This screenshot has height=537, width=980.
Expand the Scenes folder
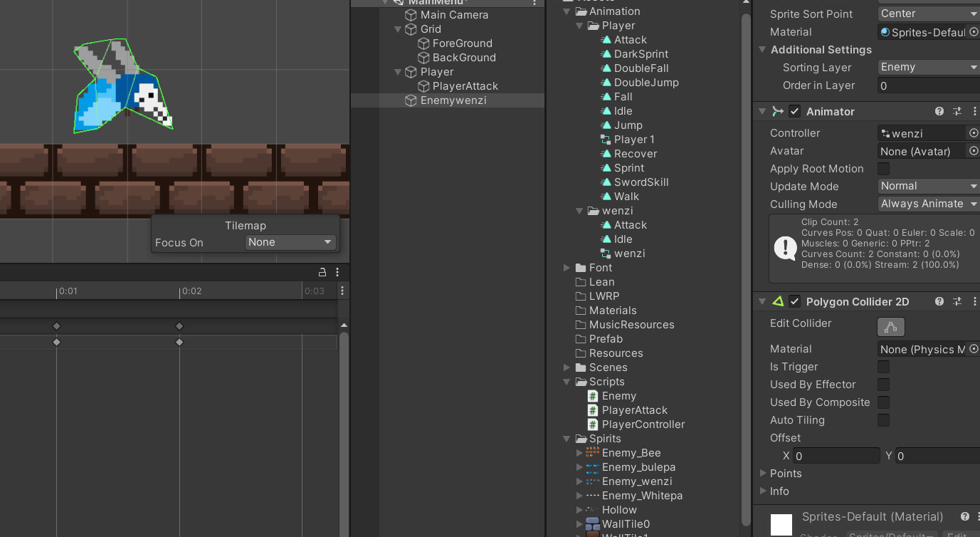[567, 367]
